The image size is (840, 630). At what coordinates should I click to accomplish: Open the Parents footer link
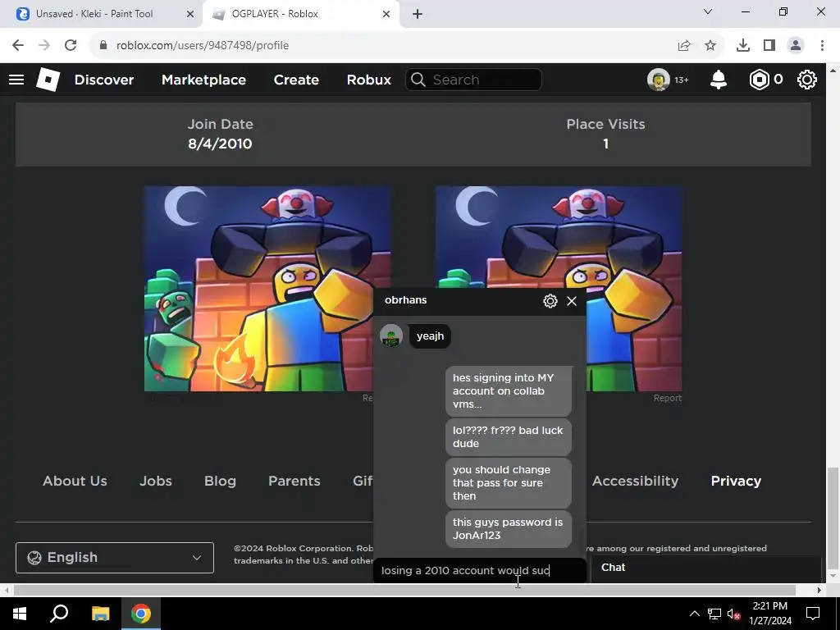click(x=294, y=481)
